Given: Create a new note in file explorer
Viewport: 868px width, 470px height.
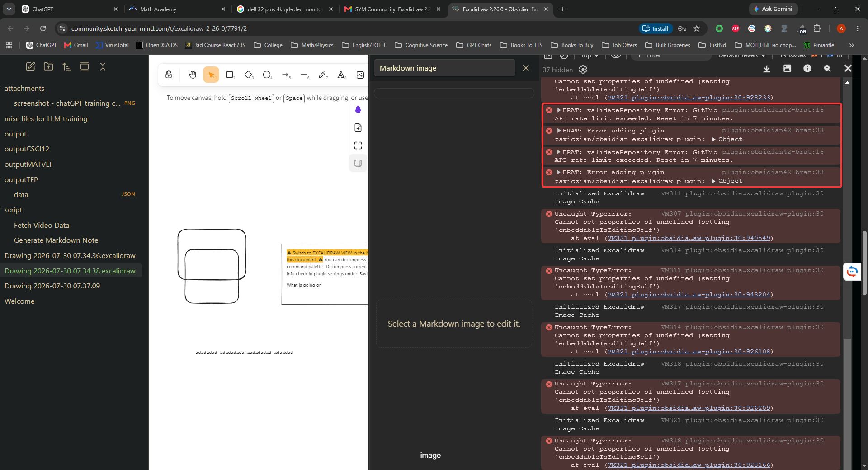Looking at the screenshot, I should point(30,66).
